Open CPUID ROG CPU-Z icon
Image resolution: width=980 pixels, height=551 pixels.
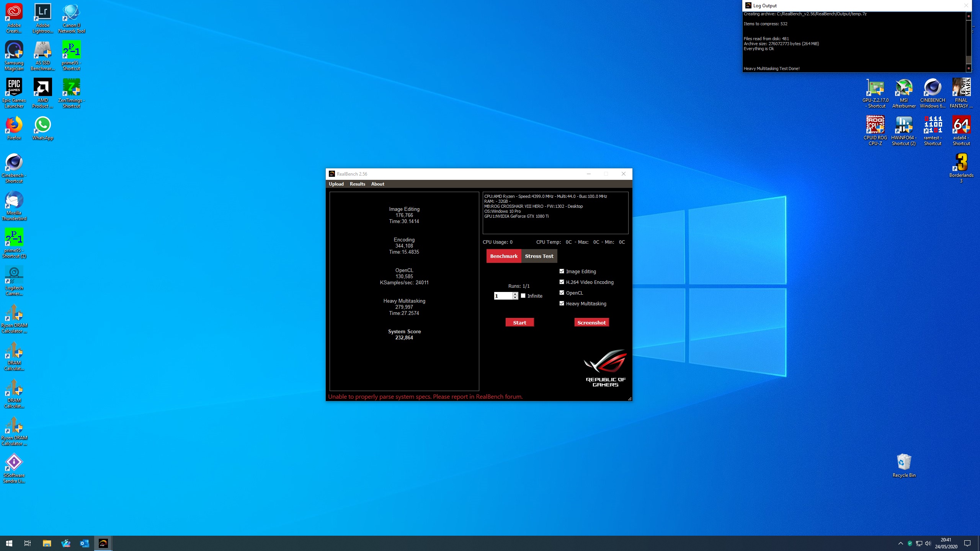point(875,131)
